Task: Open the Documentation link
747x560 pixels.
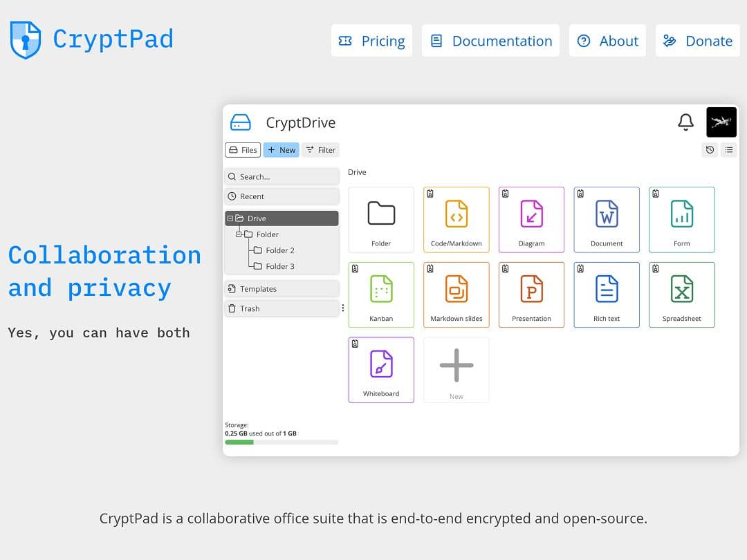Action: tap(490, 41)
